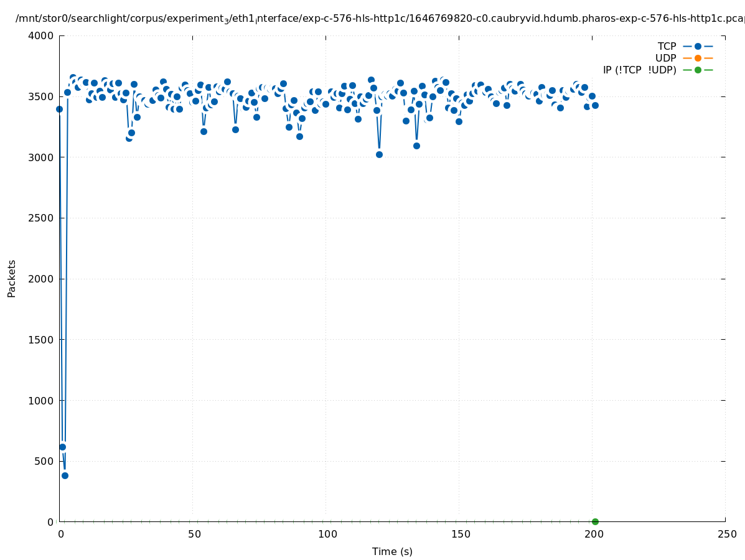Screen dimensions: 745x560
Task: Click the blue TCP legend marker
Action: coord(698,46)
